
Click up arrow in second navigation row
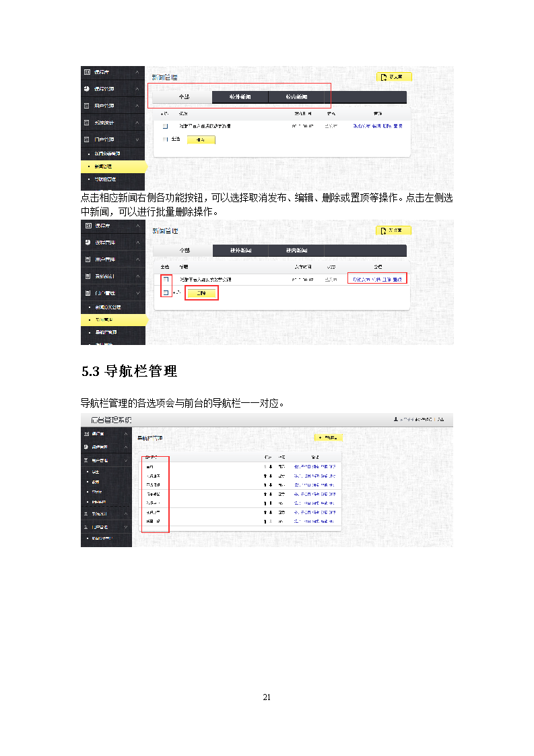pyautogui.click(x=265, y=476)
